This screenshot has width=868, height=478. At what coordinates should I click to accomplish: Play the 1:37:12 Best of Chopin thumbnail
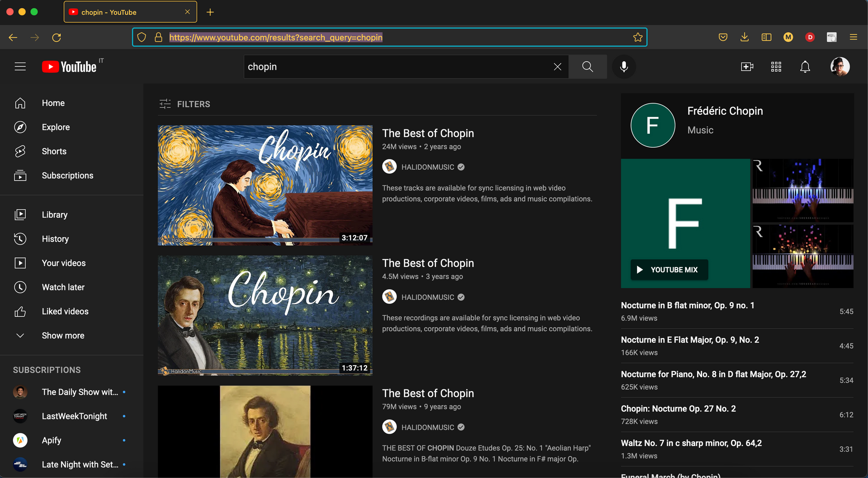265,316
